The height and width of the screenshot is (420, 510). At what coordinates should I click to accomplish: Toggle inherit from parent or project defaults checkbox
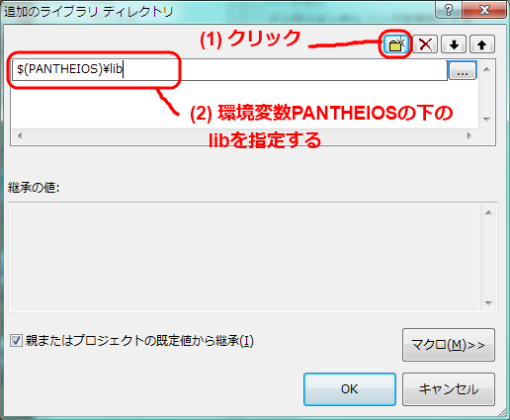click(x=16, y=340)
